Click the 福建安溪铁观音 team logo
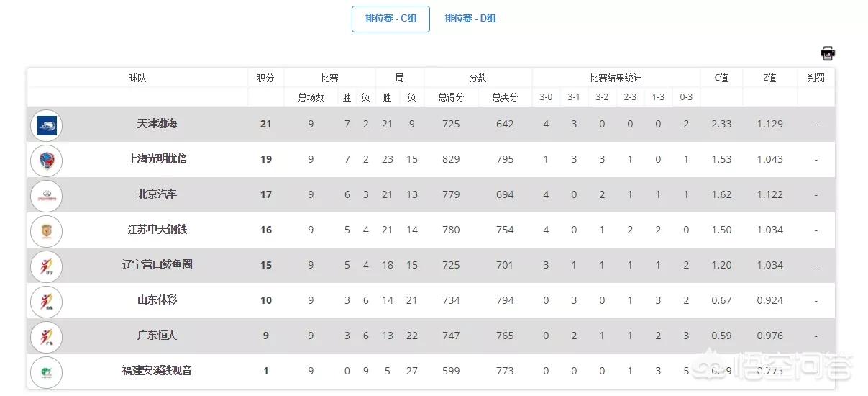Image resolution: width=868 pixels, height=396 pixels. point(47,372)
